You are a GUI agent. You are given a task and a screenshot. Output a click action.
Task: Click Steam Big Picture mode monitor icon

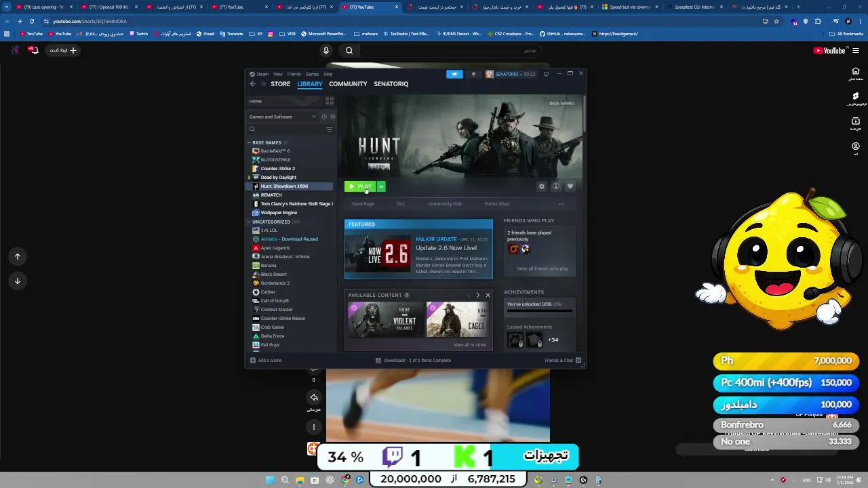click(x=546, y=74)
